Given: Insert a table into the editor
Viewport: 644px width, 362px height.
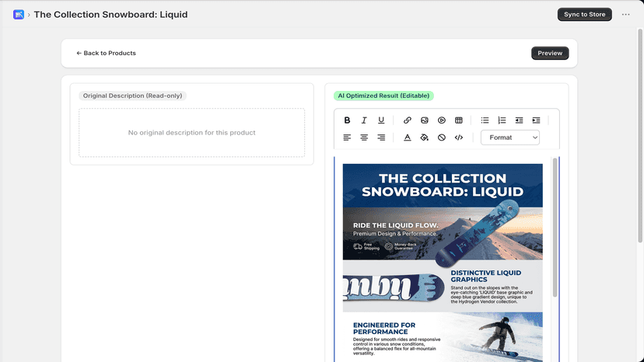Looking at the screenshot, I should (459, 120).
